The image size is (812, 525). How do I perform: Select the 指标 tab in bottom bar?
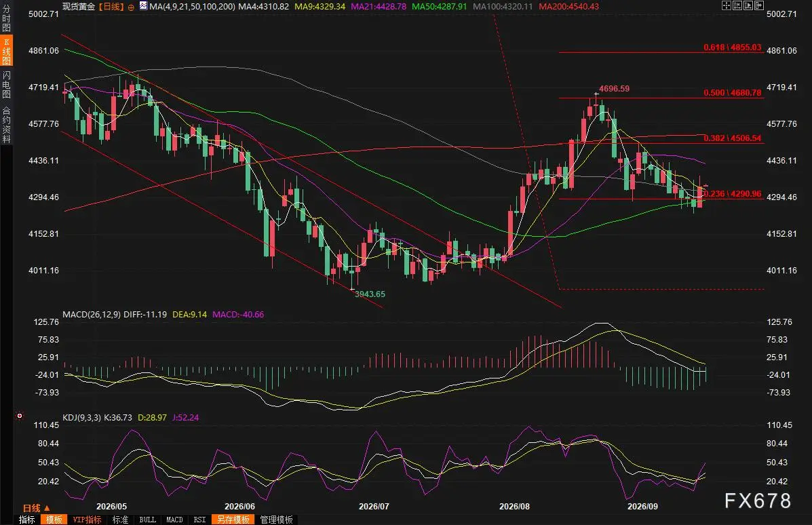(27, 520)
